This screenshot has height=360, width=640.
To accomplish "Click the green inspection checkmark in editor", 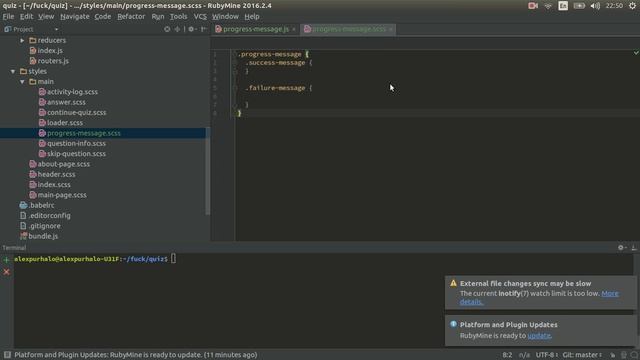I will coord(636,53).
